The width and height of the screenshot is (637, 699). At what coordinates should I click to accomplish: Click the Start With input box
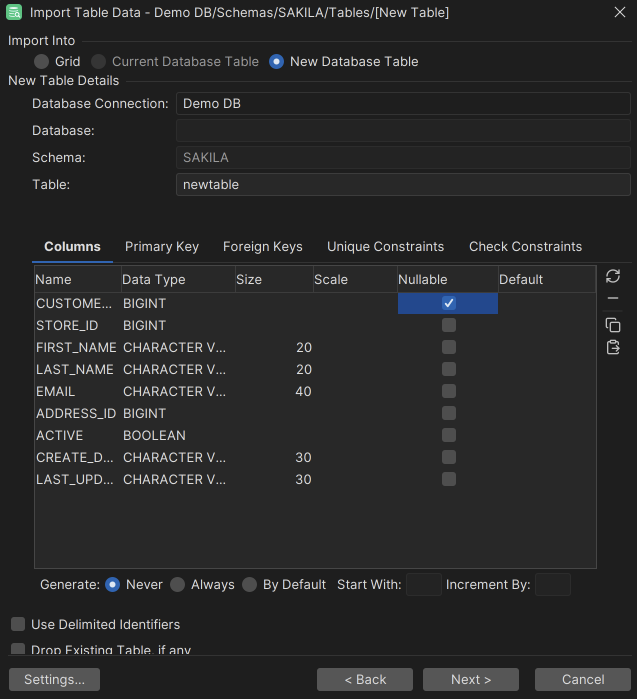tap(423, 584)
